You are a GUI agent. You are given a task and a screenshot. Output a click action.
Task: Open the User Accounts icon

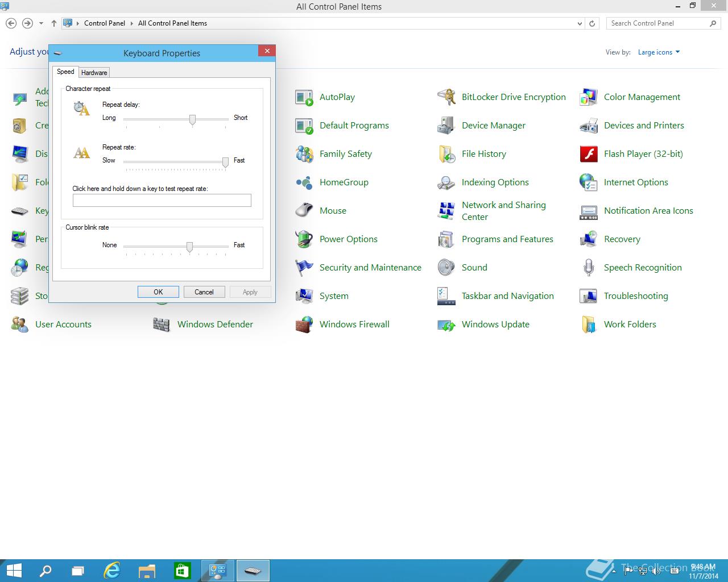click(x=20, y=325)
